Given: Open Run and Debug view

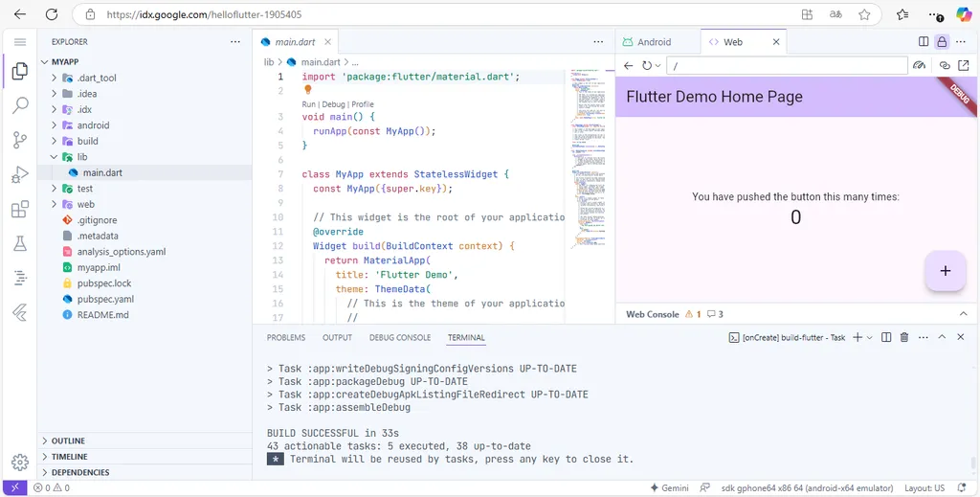Looking at the screenshot, I should pos(20,174).
